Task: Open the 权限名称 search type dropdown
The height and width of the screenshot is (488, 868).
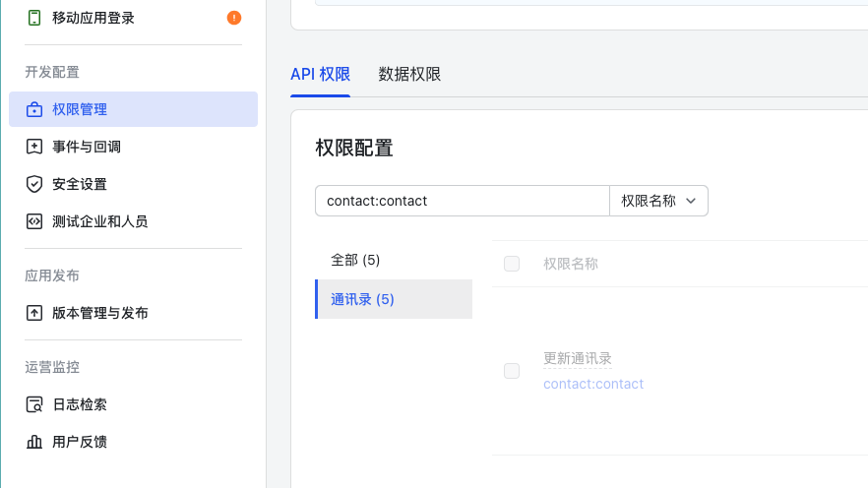Action: tap(658, 201)
